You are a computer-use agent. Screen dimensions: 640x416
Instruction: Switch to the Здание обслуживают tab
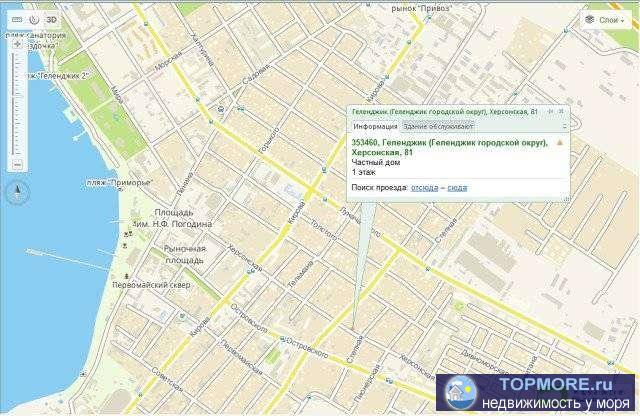438,127
